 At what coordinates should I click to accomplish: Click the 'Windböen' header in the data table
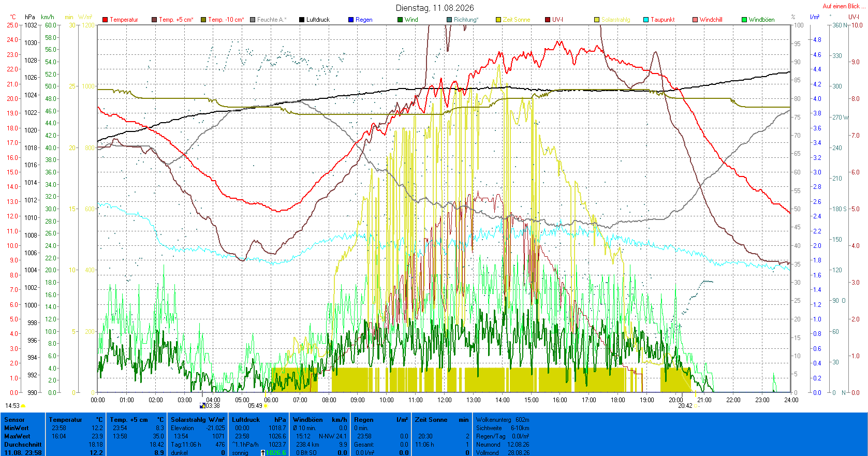point(308,420)
